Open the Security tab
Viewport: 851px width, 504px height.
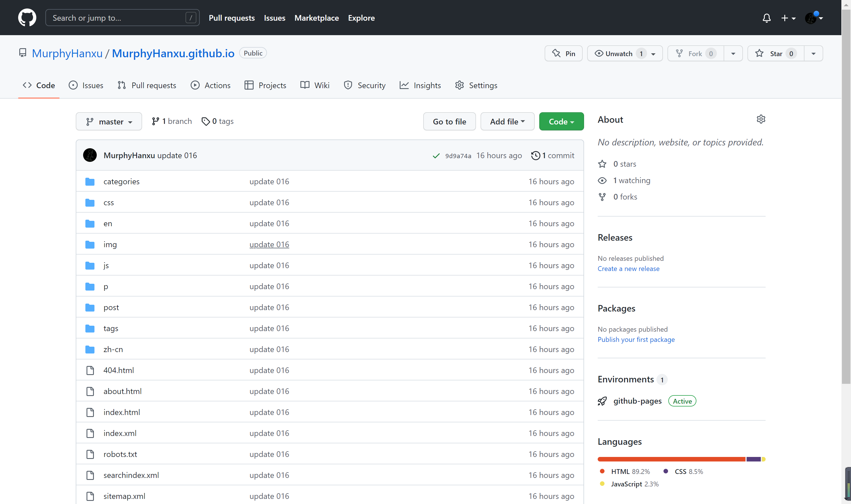pyautogui.click(x=364, y=85)
